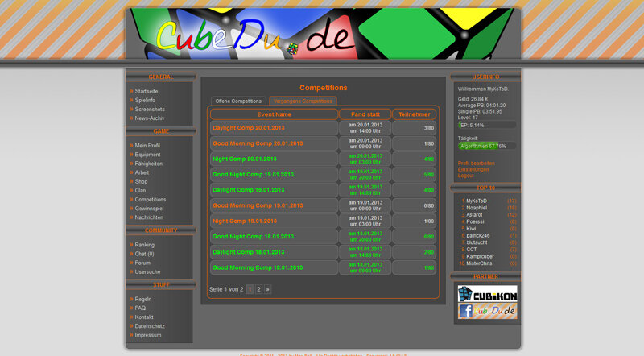The height and width of the screenshot is (356, 644).
Task: Open Good Morning Comp 18.01.2013
Action: (x=258, y=267)
